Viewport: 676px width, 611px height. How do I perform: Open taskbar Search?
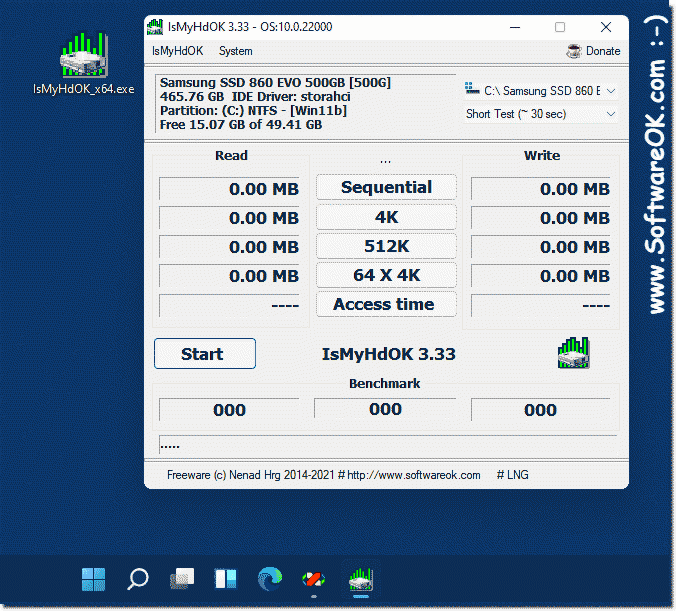point(138,579)
